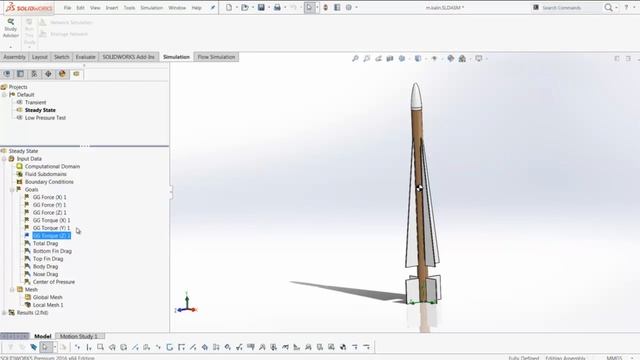Switch to the SOLIDWORKS Add-Ins tab
640x360 pixels.
[x=129, y=57]
